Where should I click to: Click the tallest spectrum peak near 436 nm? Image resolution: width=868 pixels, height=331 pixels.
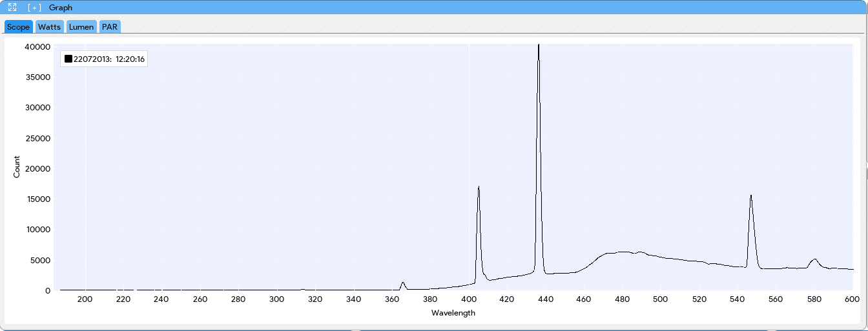point(539,46)
